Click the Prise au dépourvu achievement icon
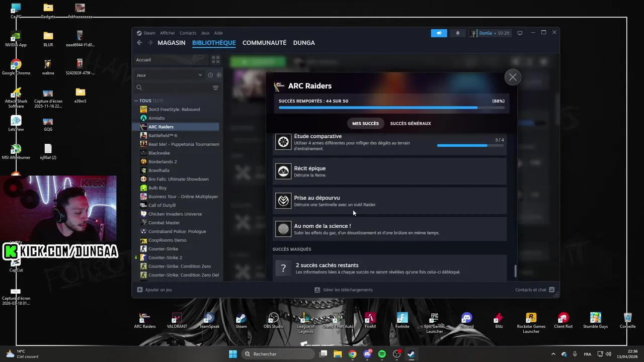 pos(283,201)
